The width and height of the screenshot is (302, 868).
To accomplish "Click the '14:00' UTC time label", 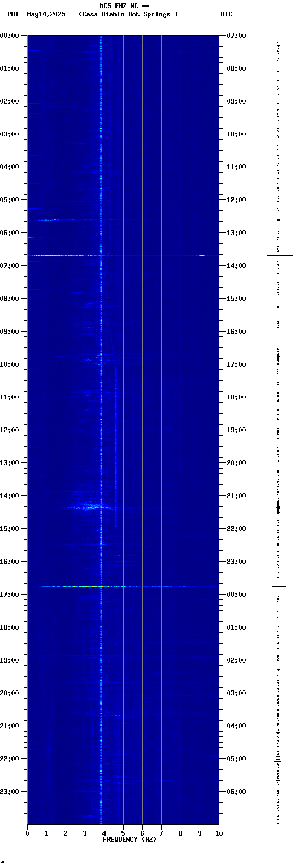I will pos(236,266).
